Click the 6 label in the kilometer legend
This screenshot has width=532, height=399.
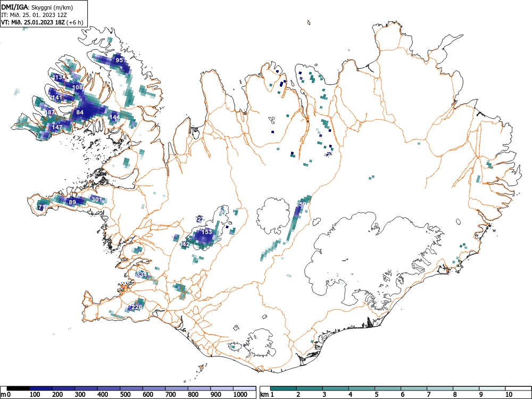pyautogui.click(x=403, y=395)
